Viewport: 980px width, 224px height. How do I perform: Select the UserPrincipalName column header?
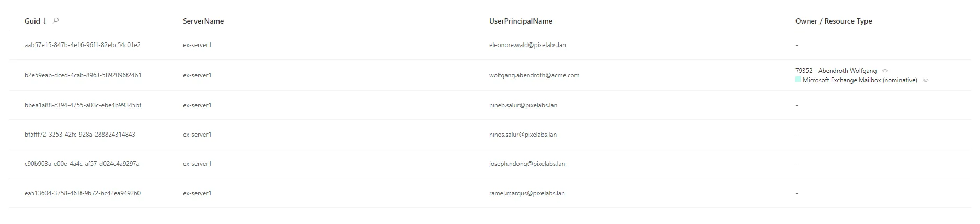tap(521, 21)
